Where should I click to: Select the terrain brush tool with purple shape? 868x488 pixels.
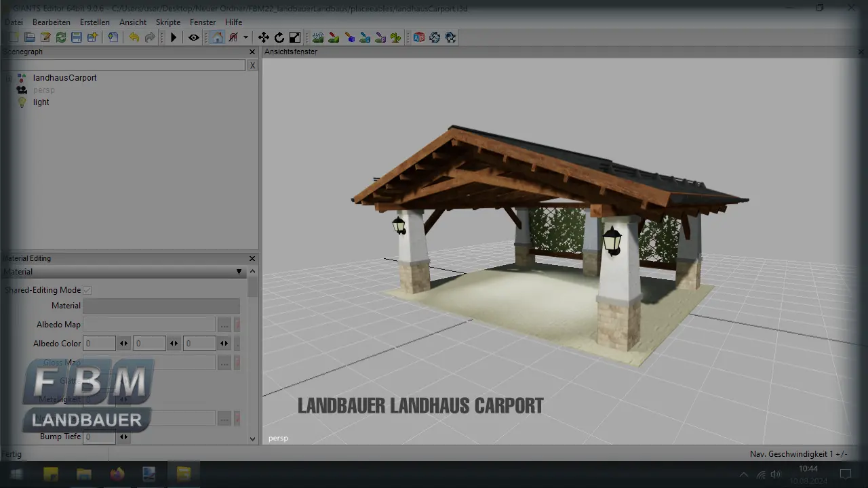380,37
